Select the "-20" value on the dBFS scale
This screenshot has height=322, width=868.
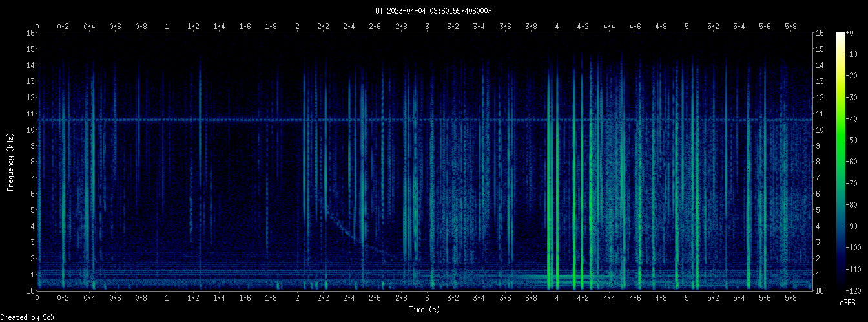coord(853,76)
